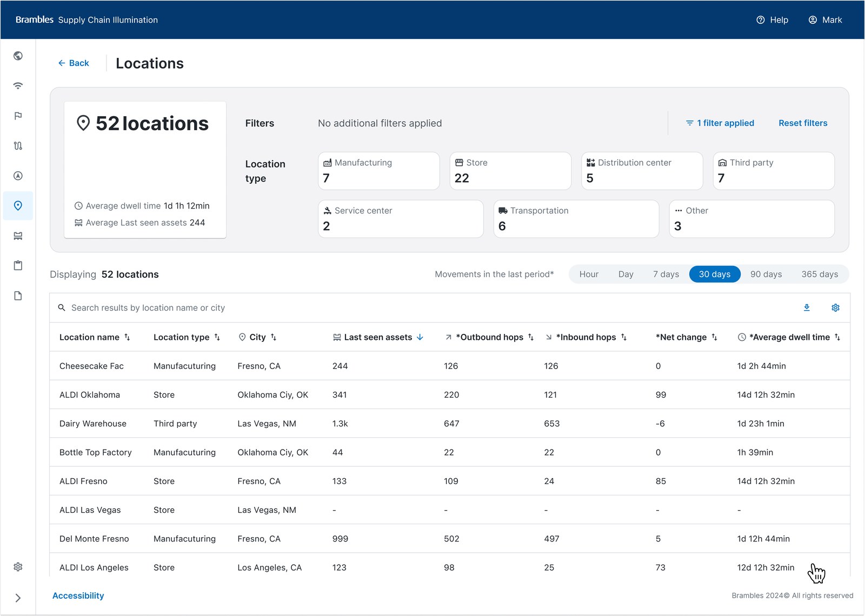
Task: Select the Locations pin sidebar icon
Action: [x=18, y=206]
